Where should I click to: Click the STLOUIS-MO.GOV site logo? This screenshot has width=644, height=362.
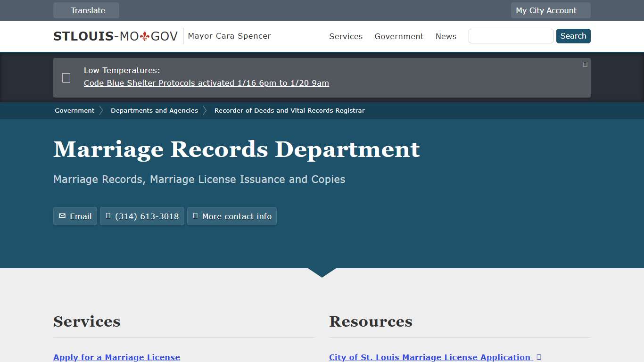point(115,36)
